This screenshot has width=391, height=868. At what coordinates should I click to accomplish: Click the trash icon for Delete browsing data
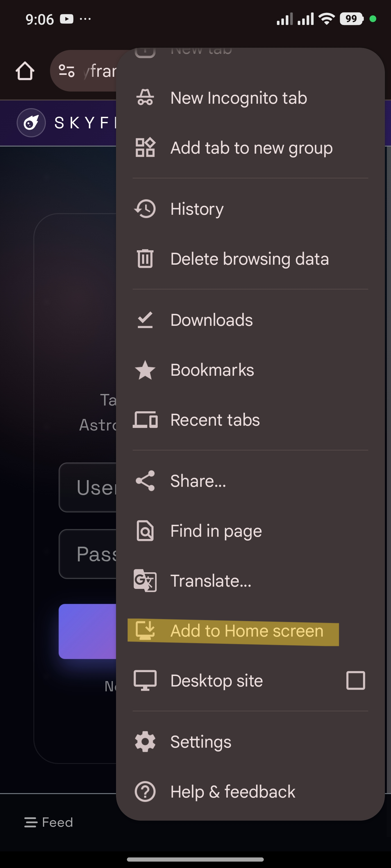pyautogui.click(x=145, y=259)
